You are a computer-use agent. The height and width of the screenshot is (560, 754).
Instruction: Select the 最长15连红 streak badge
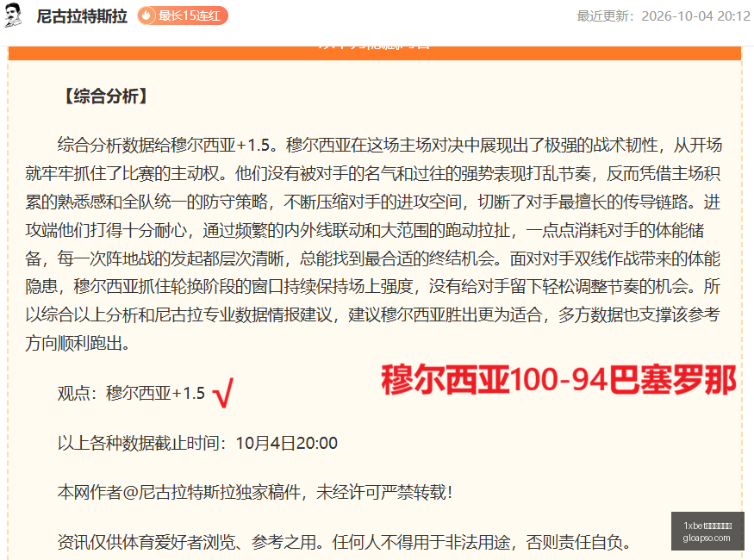click(x=183, y=16)
